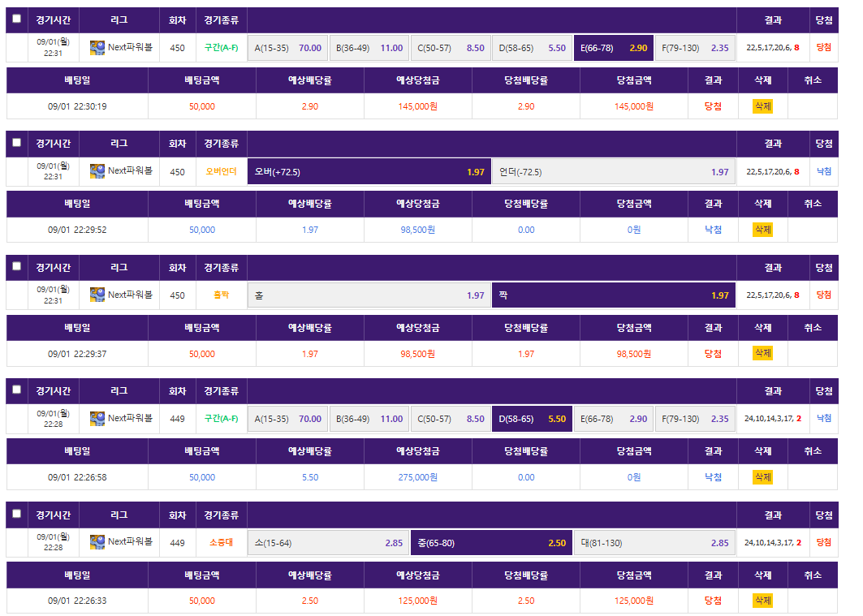Select B(36-49) 11.00 option in round 449

(x=369, y=419)
